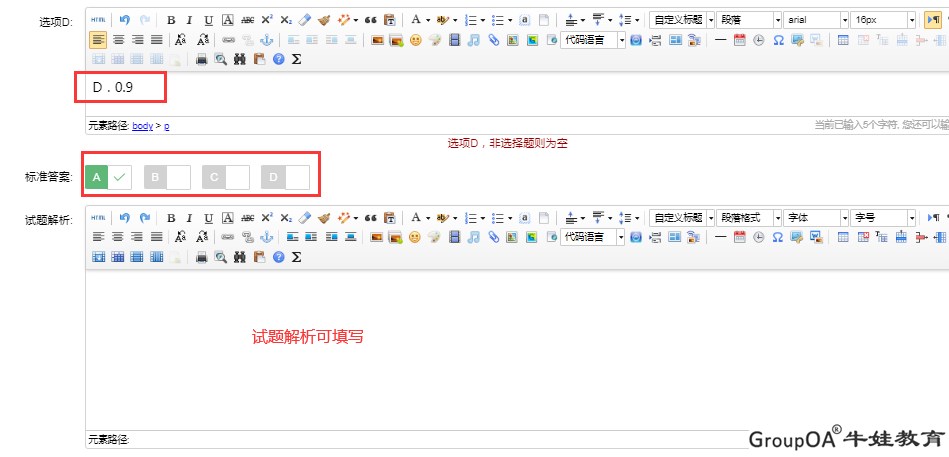Select format painter brush in 选项D editor
The height and width of the screenshot is (457, 949).
324,20
